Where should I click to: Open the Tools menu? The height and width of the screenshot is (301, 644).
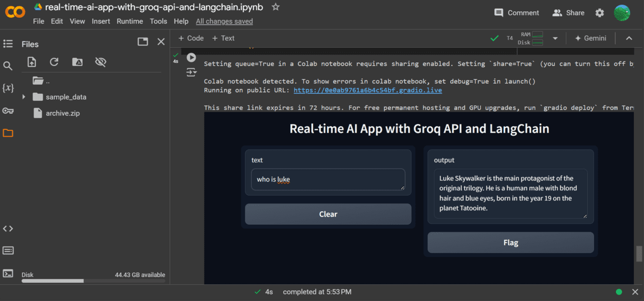click(x=158, y=21)
